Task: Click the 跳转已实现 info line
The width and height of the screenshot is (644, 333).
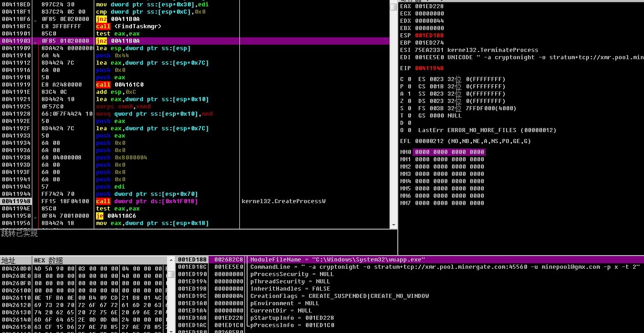Action: [20, 234]
